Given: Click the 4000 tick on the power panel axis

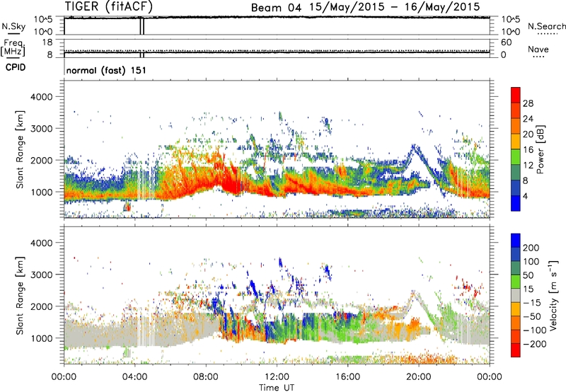Looking at the screenshot, I should (41, 97).
